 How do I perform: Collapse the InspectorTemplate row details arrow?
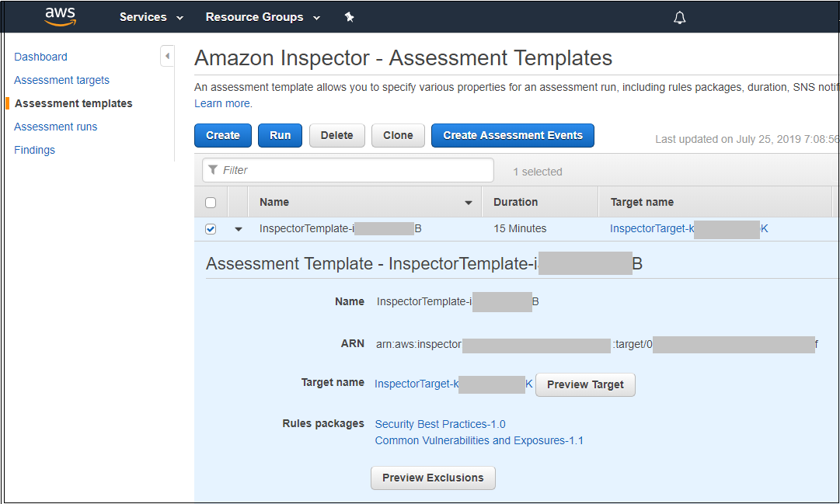click(x=239, y=229)
